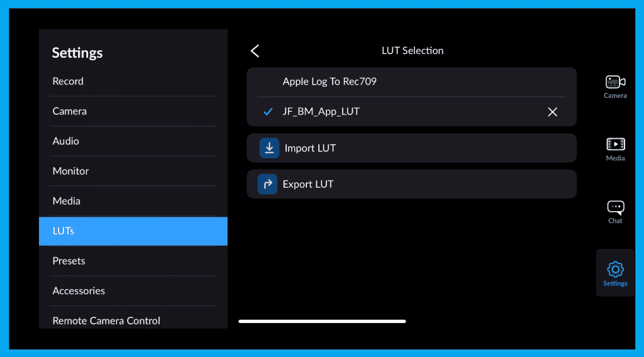The width and height of the screenshot is (644, 357).
Task: Remove JF_BM_App_LUT with the X icon
Action: [x=552, y=112]
